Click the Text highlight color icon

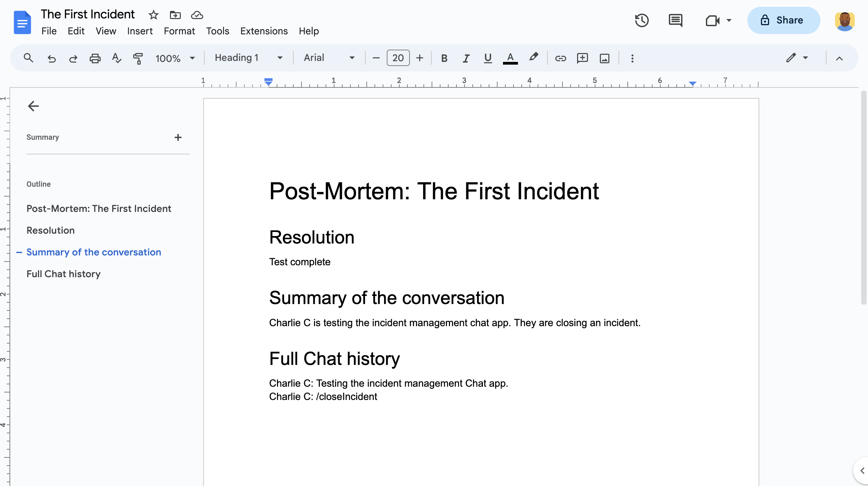point(534,58)
